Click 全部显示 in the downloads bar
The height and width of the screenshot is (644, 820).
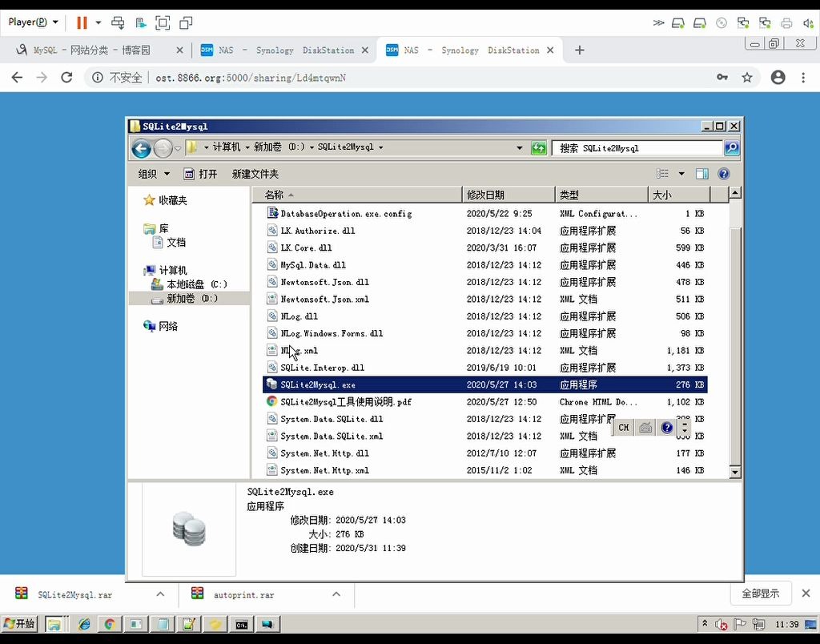pos(761,594)
